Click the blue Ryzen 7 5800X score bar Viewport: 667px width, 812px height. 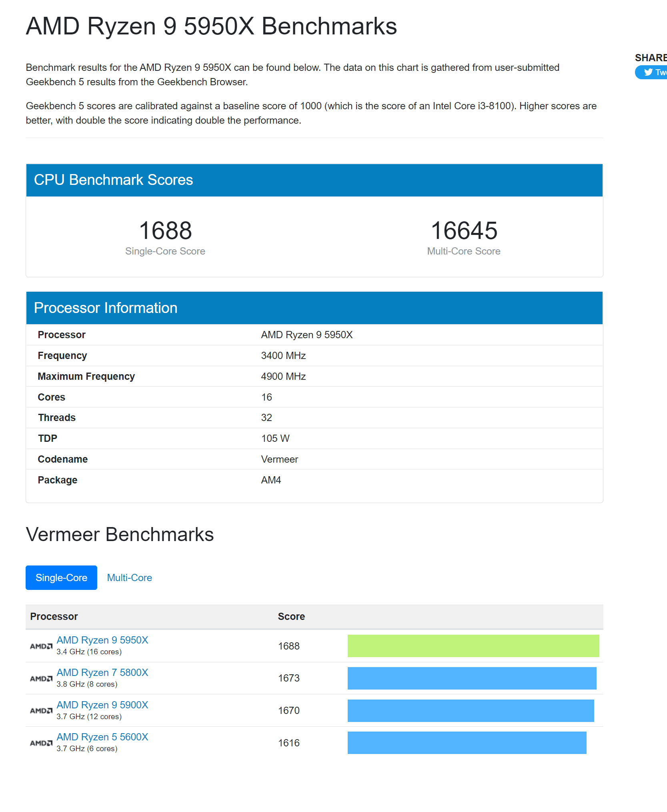click(472, 678)
